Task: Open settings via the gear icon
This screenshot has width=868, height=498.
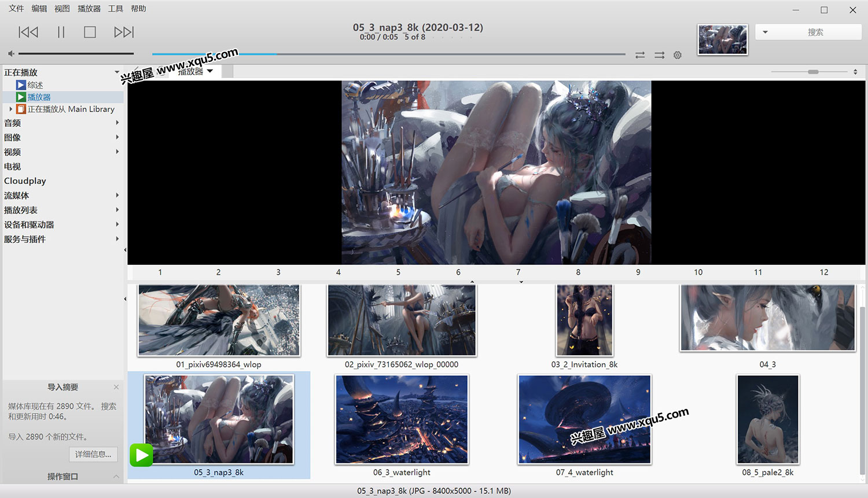Action: 678,55
